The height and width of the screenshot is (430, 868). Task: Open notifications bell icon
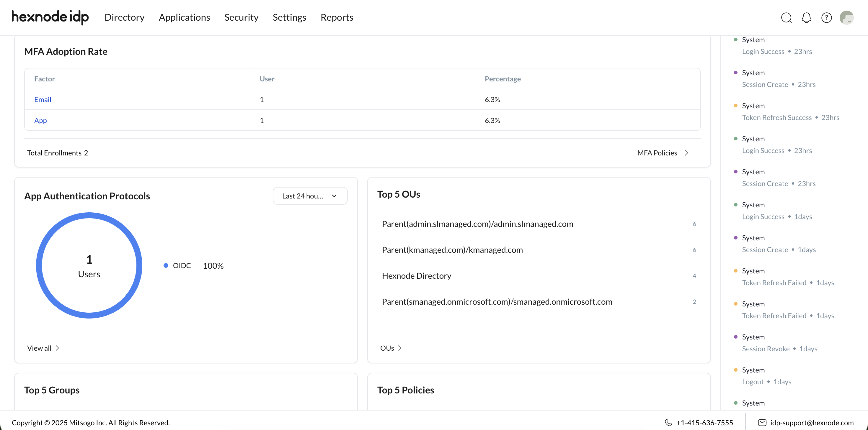[806, 17]
